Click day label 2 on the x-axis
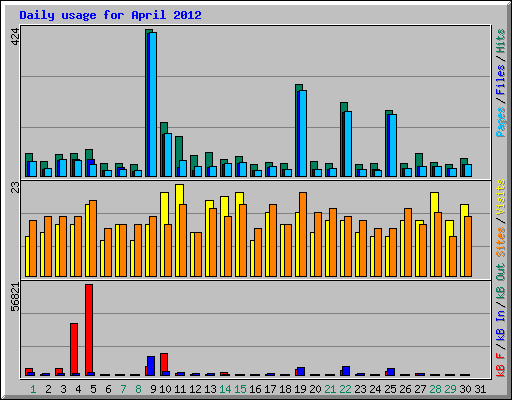Viewport: 512px width, 400px height. click(48, 389)
